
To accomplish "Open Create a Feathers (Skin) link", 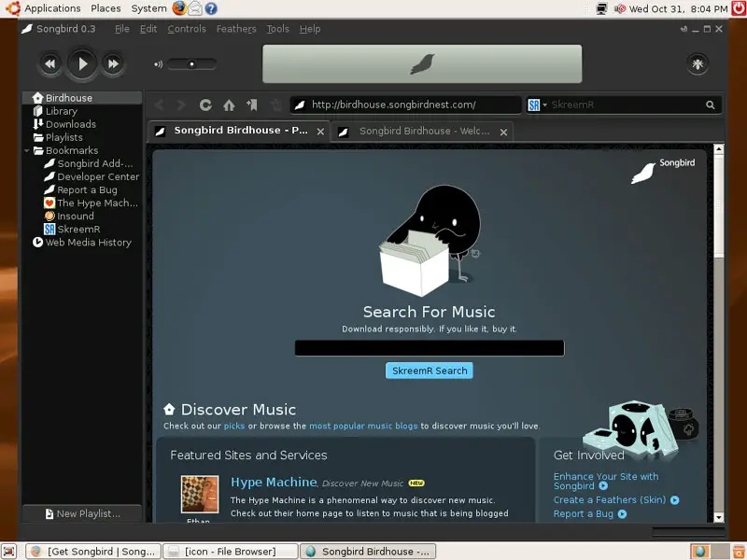I will coord(616,500).
